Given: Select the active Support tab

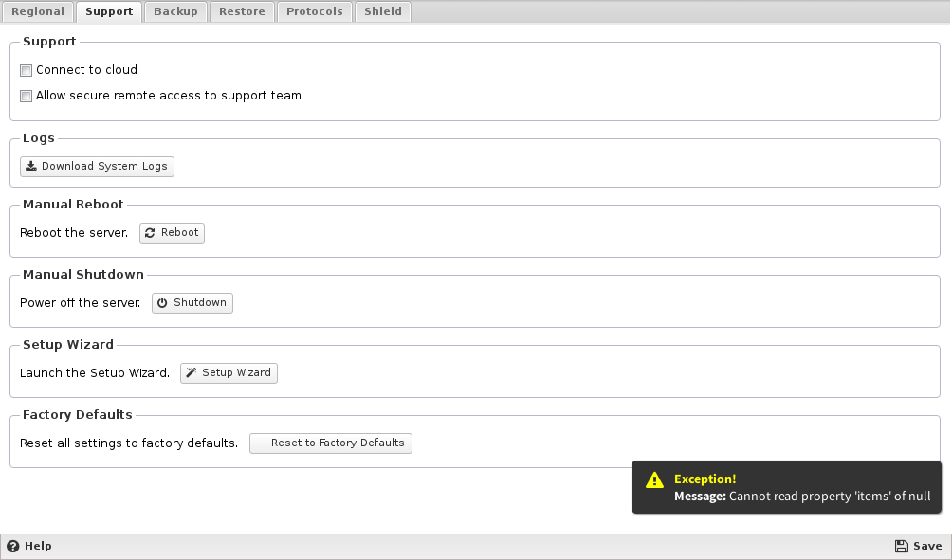Looking at the screenshot, I should (x=109, y=11).
